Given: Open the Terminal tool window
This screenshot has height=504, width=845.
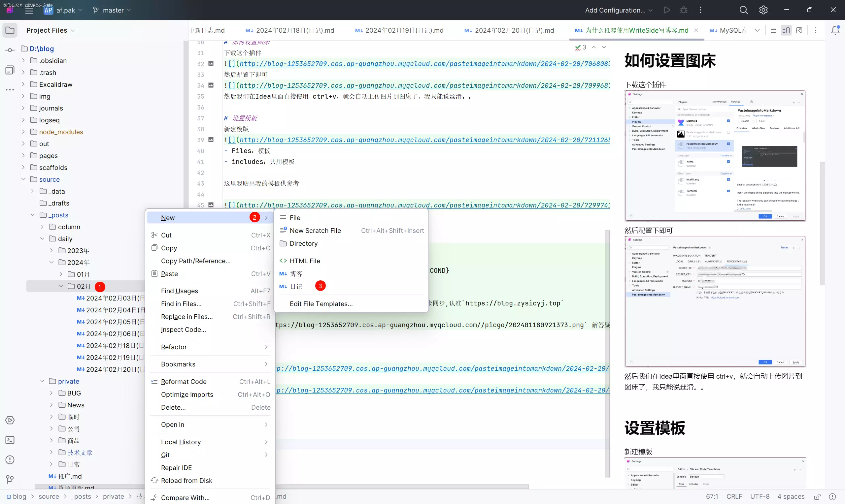Looking at the screenshot, I should coord(10,440).
